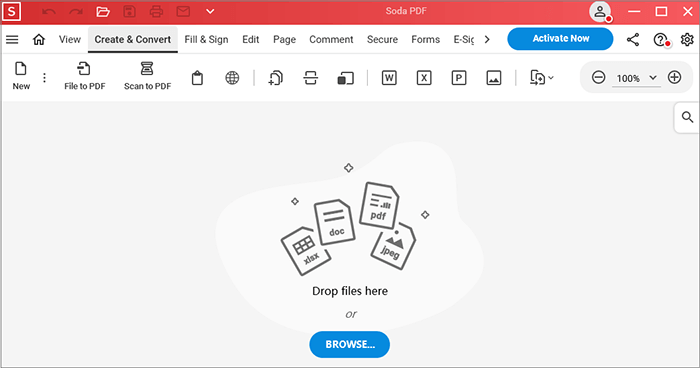Viewport: 700px width, 368px height.
Task: Convert PDF to Word icon
Action: tap(389, 78)
